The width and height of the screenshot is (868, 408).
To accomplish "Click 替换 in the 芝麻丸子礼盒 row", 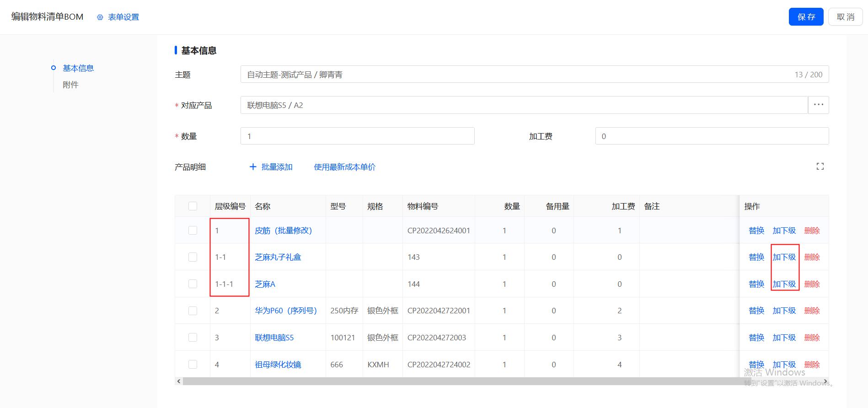I will point(756,257).
